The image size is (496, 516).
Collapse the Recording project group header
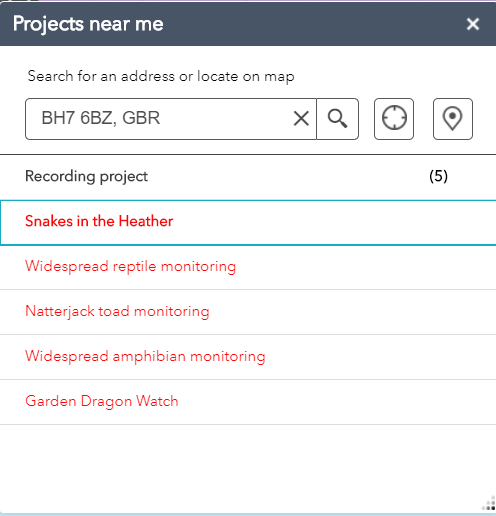point(248,176)
